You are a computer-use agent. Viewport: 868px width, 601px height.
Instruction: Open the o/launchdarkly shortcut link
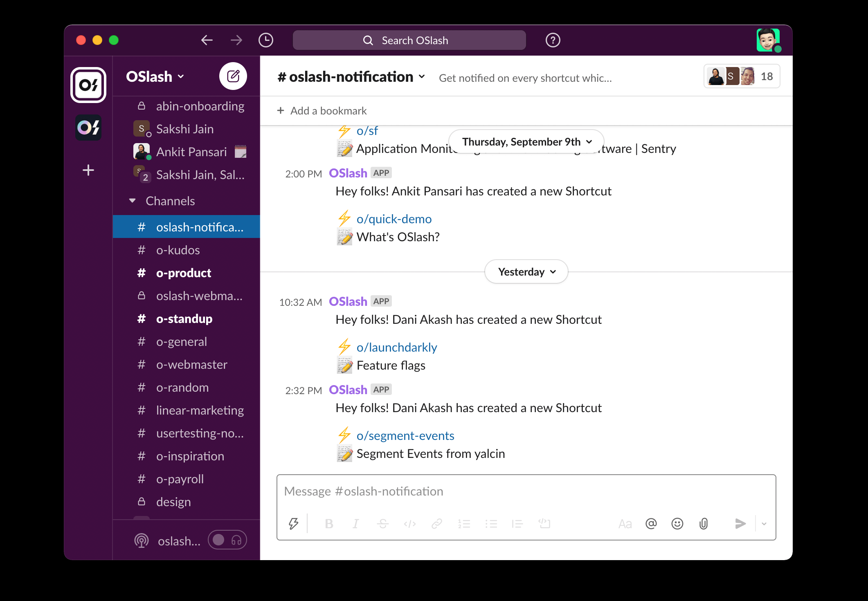point(397,348)
